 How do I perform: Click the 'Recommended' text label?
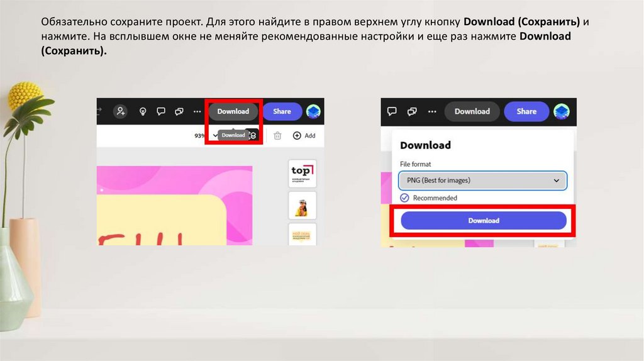(435, 198)
